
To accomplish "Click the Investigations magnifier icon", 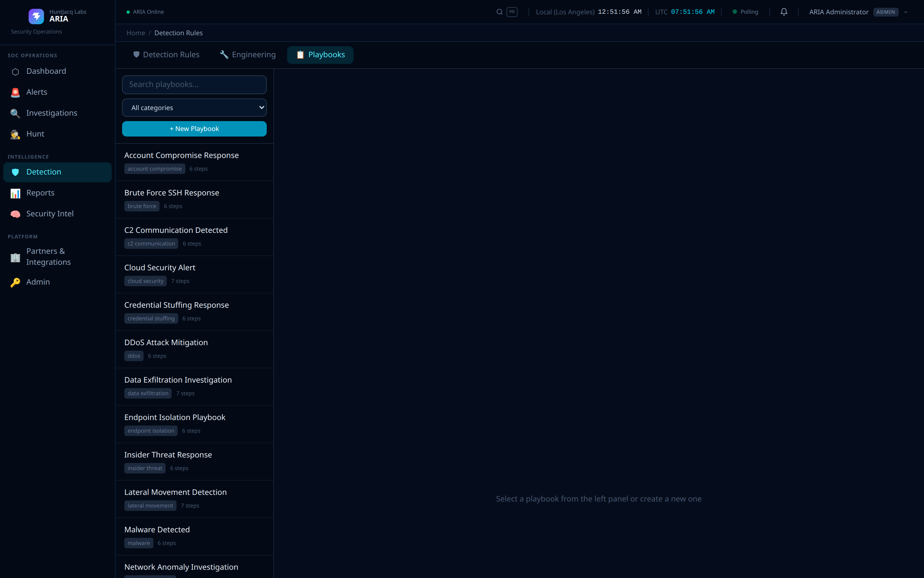I will 15,113.
